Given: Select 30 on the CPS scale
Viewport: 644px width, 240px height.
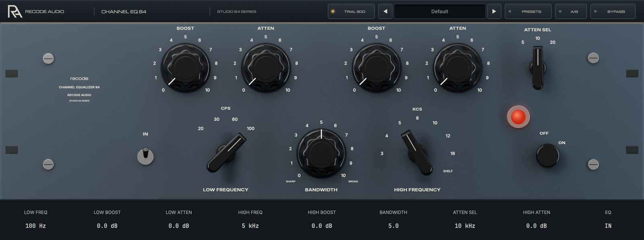Looking at the screenshot, I should click(x=217, y=119).
